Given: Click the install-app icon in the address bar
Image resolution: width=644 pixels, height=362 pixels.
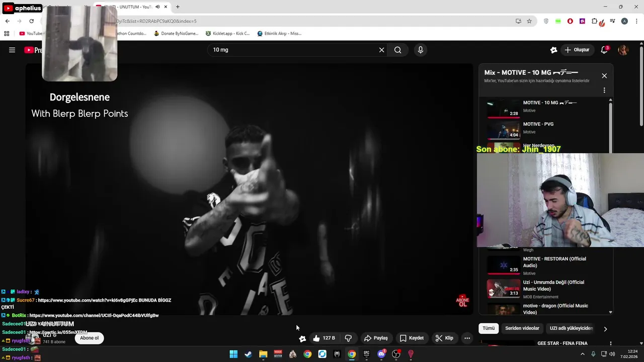Looking at the screenshot, I should point(518,21).
